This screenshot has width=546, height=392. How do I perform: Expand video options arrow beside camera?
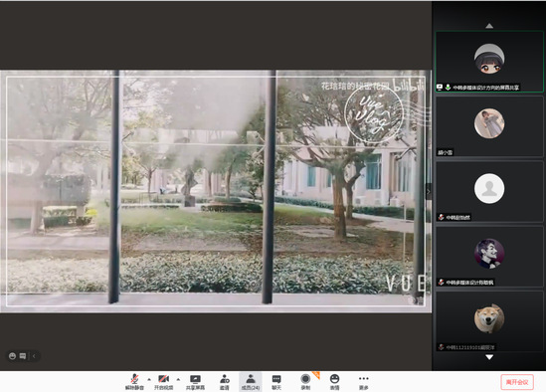178,379
